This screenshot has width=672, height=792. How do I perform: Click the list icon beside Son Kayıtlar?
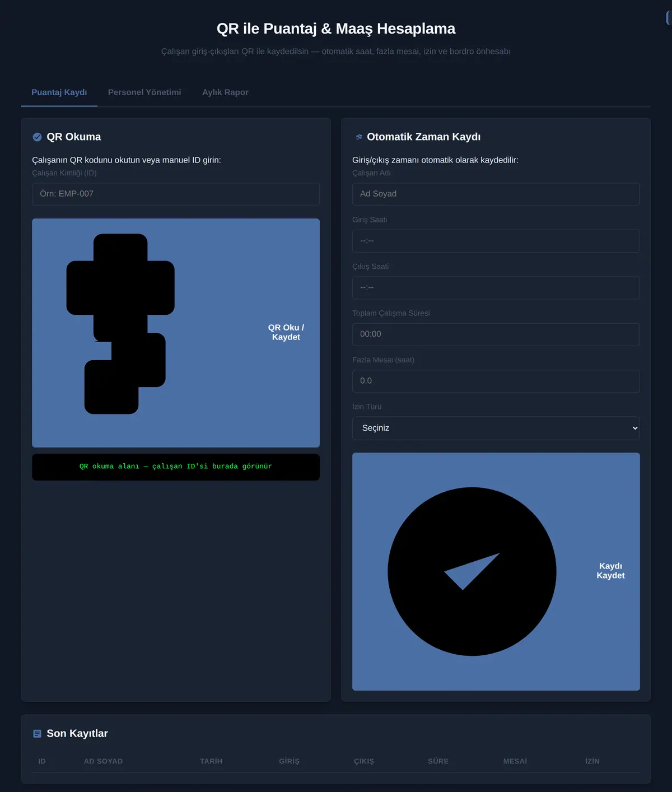click(37, 734)
